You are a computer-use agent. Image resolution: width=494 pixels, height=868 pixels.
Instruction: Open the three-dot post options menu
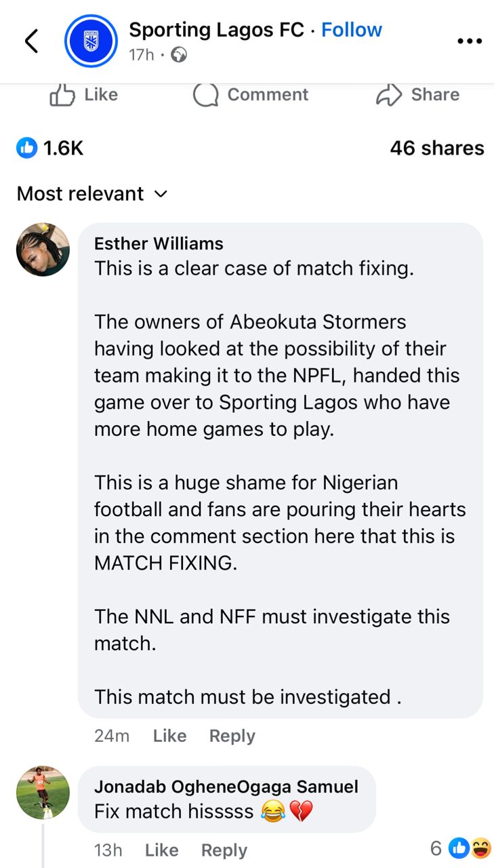[469, 41]
